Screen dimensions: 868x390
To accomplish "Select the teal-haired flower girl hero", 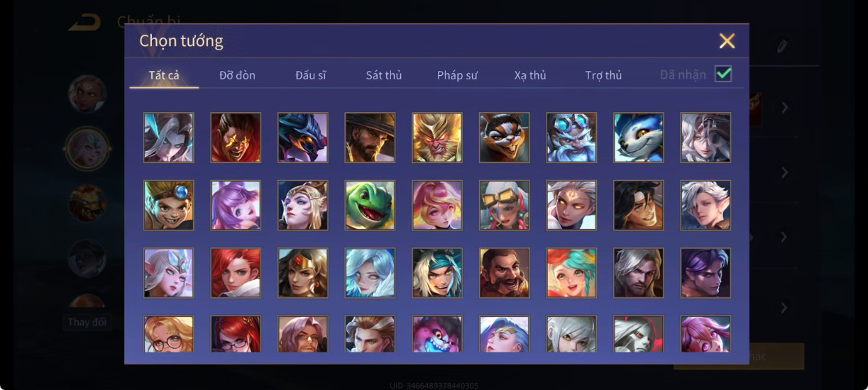I will (x=572, y=273).
